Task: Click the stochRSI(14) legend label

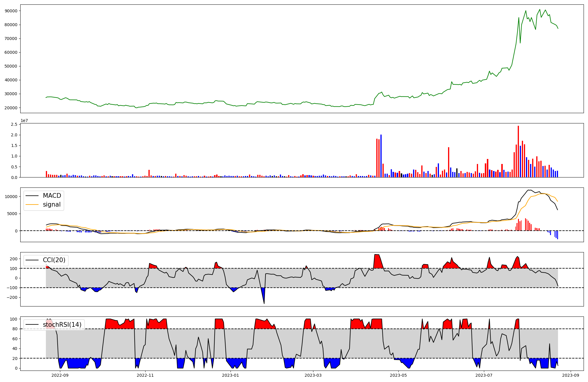Action: 62,325
